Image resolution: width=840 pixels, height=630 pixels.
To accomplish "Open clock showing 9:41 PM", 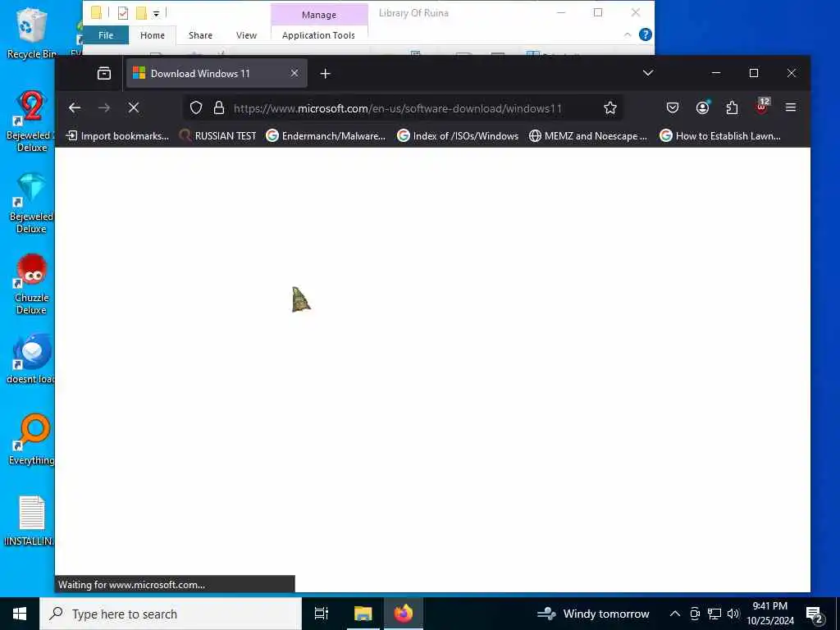I will click(769, 614).
